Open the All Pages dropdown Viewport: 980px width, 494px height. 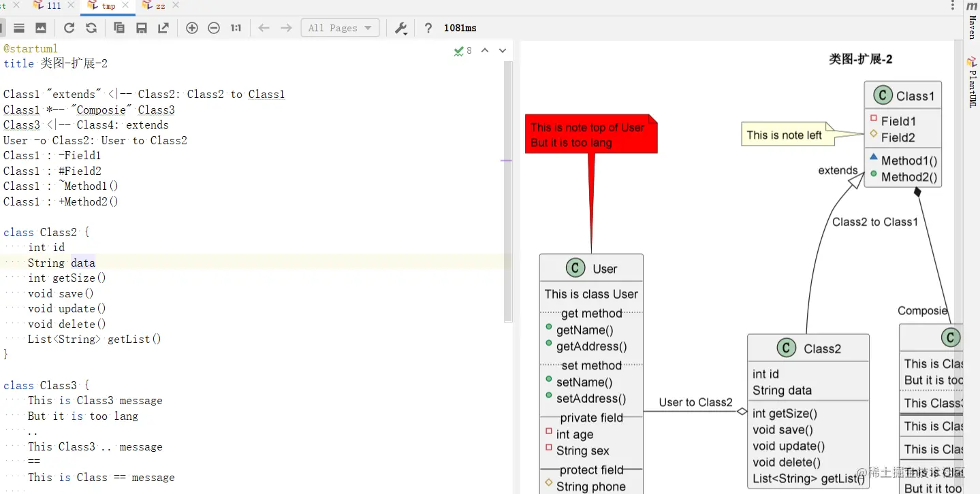[340, 28]
